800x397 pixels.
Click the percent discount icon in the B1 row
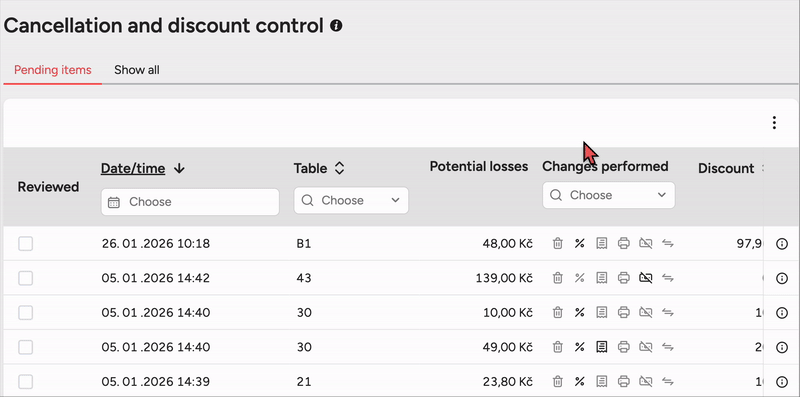coord(579,244)
